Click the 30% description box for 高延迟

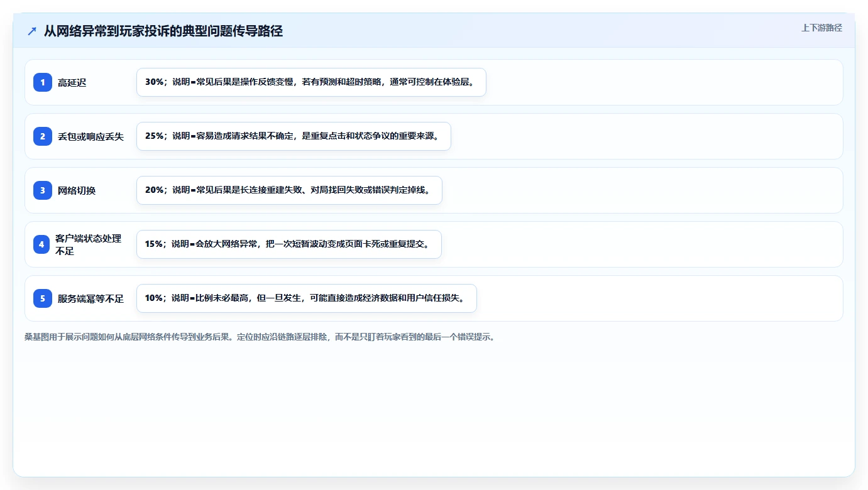pyautogui.click(x=311, y=82)
